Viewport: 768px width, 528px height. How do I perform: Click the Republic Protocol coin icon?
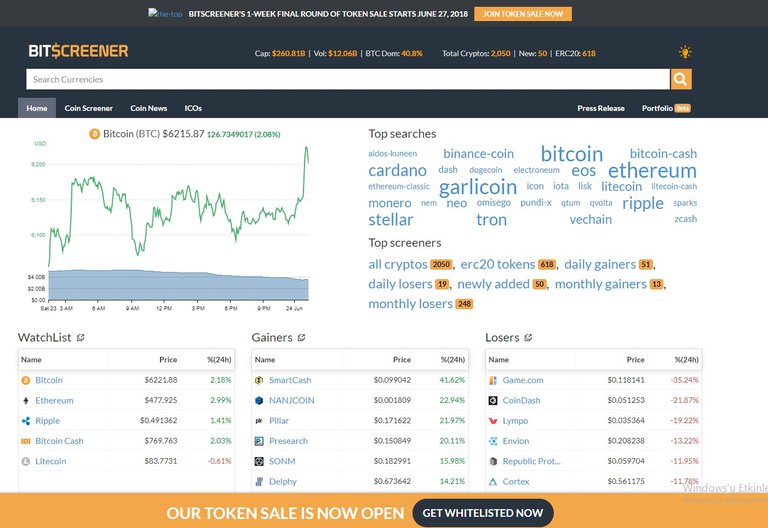point(493,461)
